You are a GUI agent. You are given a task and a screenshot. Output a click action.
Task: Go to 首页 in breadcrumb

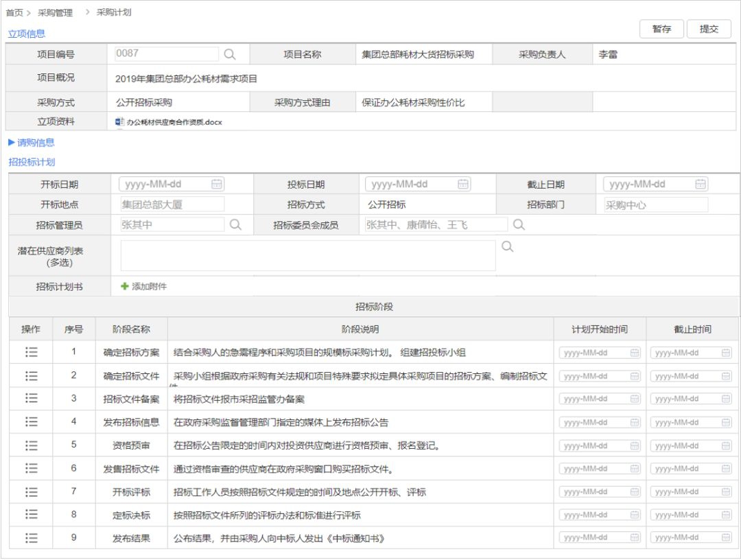(x=14, y=13)
